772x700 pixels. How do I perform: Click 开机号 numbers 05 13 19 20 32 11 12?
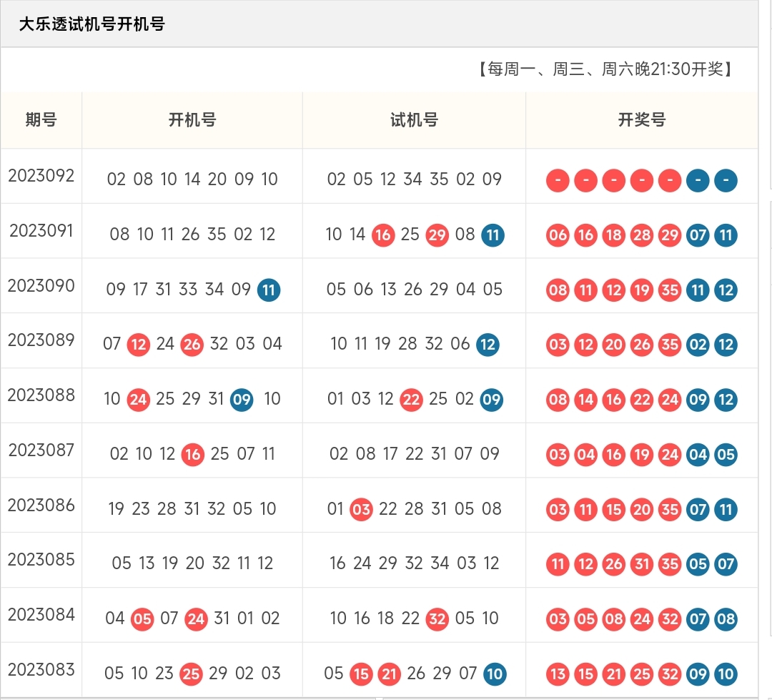coord(192,563)
